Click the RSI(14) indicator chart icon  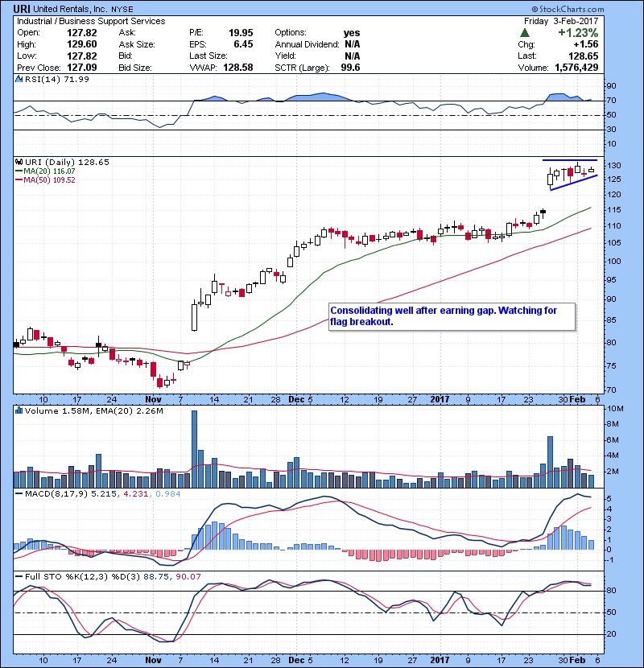point(19,79)
